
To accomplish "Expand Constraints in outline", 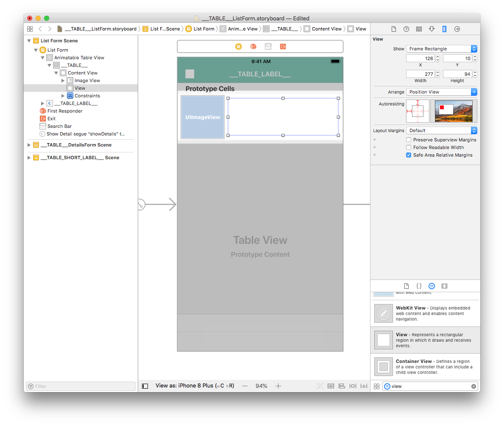I will point(63,96).
